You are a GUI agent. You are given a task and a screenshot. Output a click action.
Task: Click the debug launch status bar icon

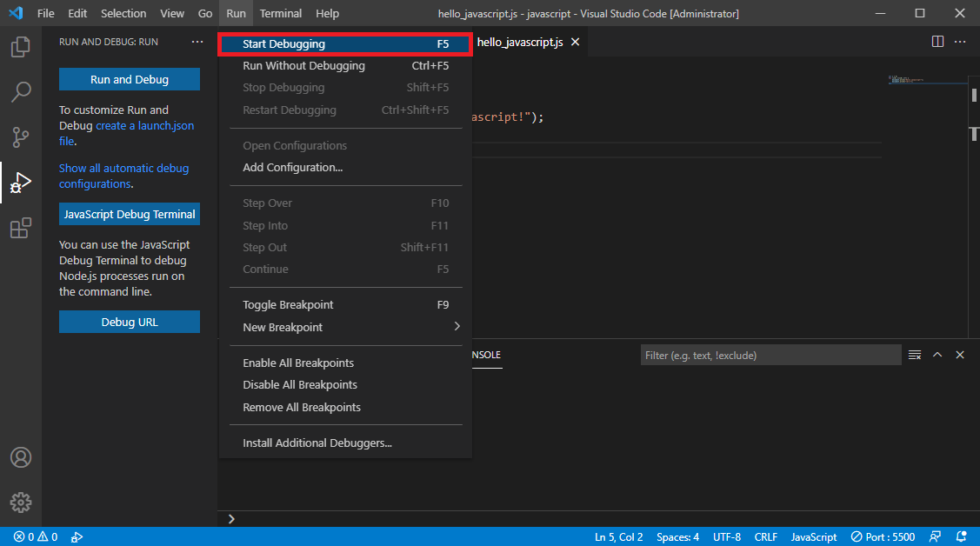77,536
